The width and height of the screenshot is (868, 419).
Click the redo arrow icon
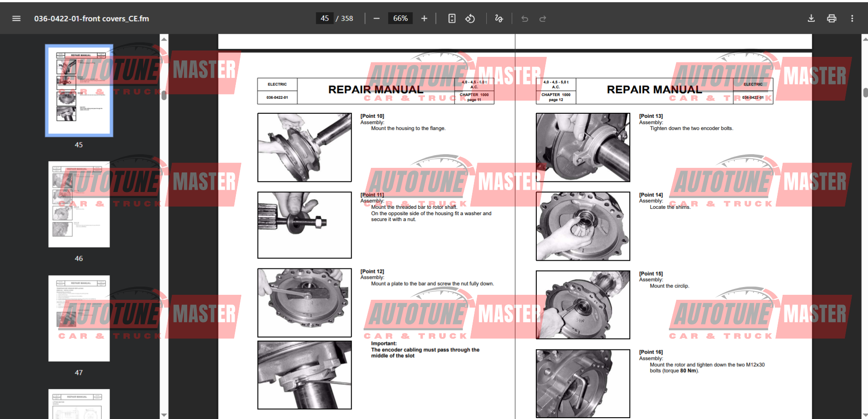(x=543, y=19)
